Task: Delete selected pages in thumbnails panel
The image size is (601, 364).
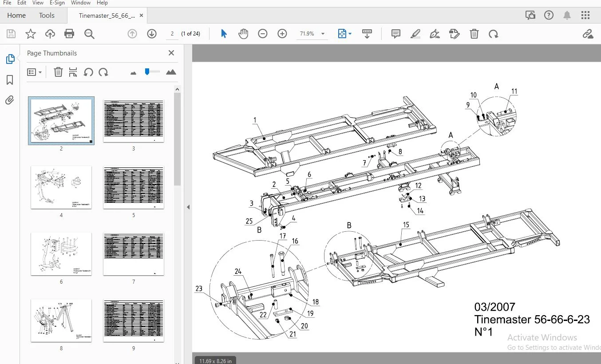Action: (58, 72)
